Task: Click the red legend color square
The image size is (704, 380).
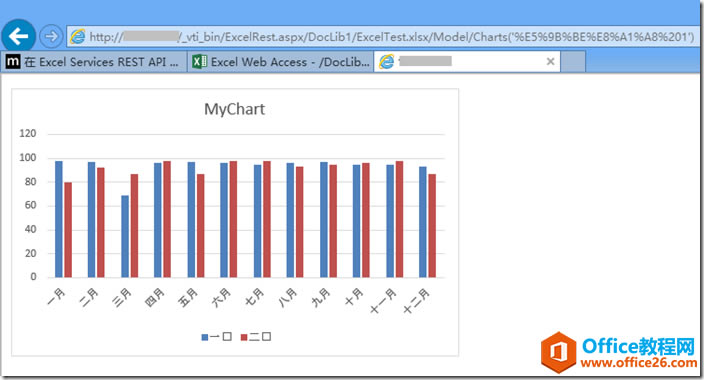Action: pyautogui.click(x=244, y=337)
